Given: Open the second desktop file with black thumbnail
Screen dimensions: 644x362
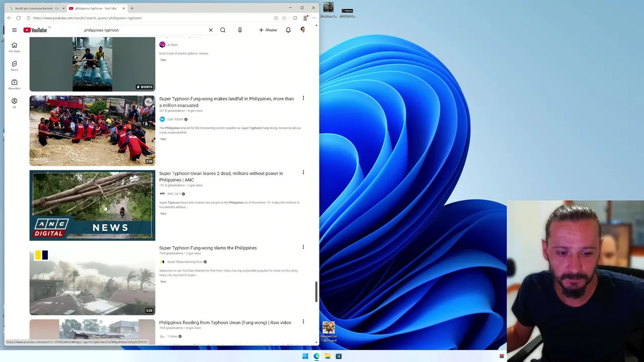Looking at the screenshot, I should pos(347,13).
